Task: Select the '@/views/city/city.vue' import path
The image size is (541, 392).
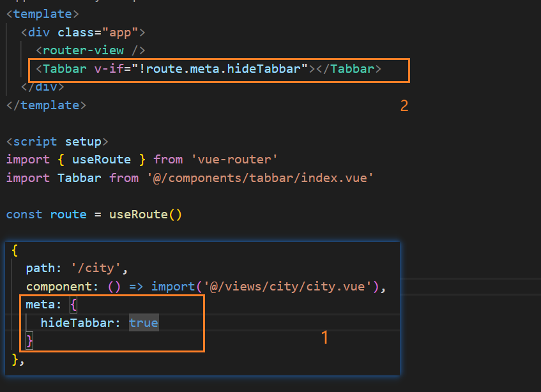Action: (288, 287)
